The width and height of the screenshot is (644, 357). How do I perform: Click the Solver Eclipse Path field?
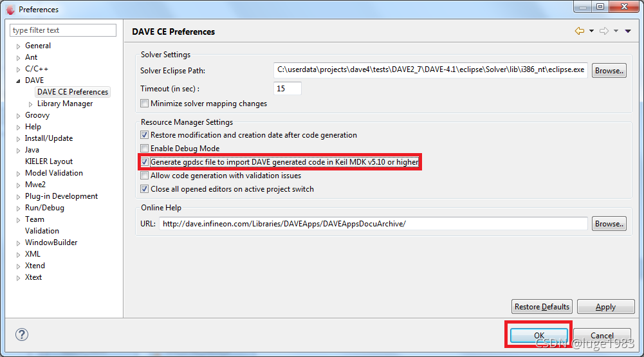pyautogui.click(x=430, y=70)
